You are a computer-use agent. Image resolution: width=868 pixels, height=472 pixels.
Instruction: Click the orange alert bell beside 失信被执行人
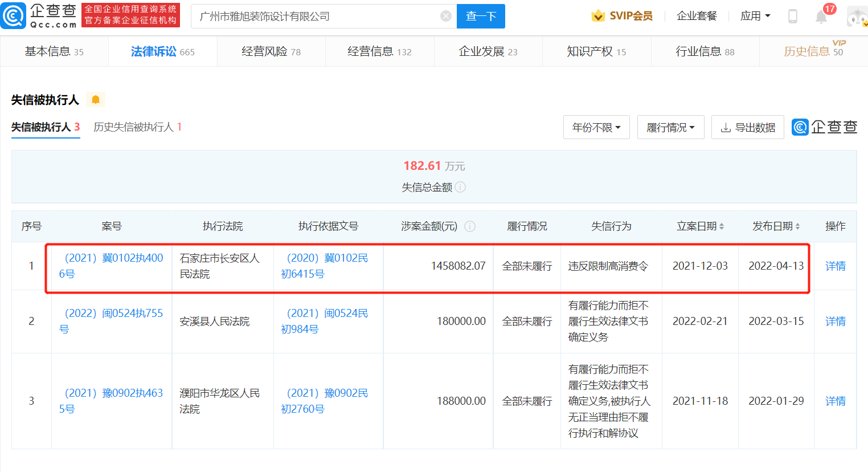[x=96, y=100]
